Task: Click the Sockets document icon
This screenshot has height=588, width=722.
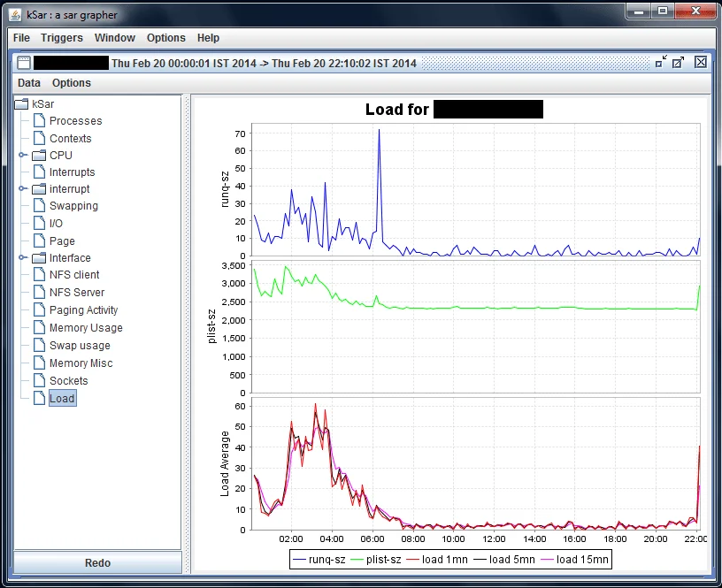Action: pos(38,381)
